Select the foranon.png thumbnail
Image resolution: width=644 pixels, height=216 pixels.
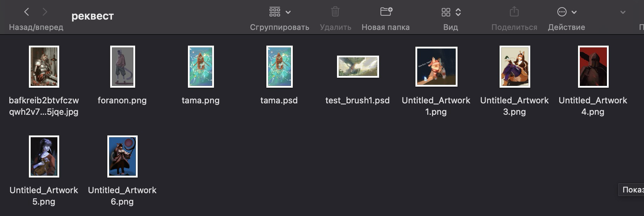(123, 67)
